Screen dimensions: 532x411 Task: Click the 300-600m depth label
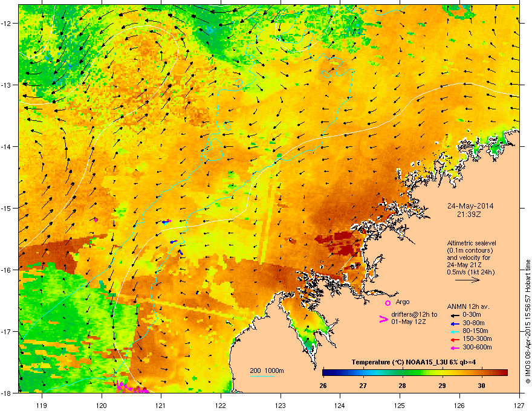[477, 348]
